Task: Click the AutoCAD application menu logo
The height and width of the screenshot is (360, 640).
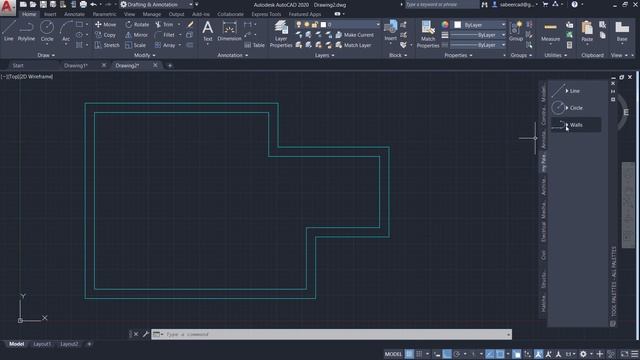Action: (7, 7)
